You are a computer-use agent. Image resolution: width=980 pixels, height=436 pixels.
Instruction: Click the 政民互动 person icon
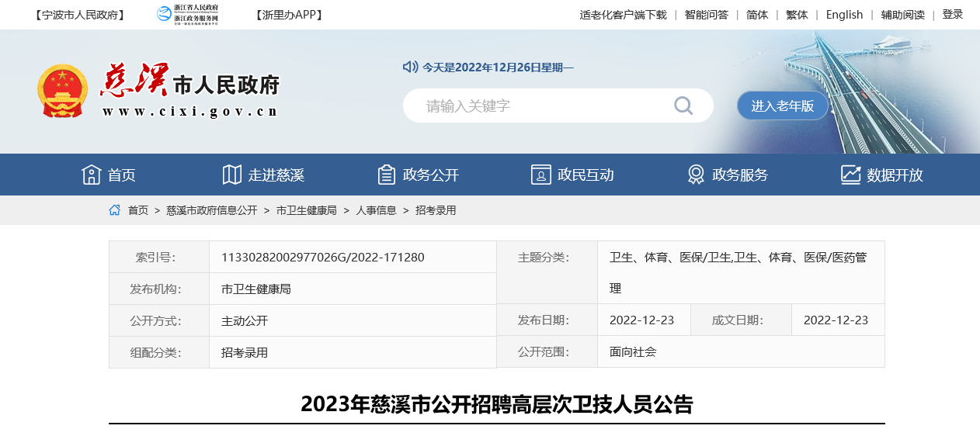click(x=541, y=175)
